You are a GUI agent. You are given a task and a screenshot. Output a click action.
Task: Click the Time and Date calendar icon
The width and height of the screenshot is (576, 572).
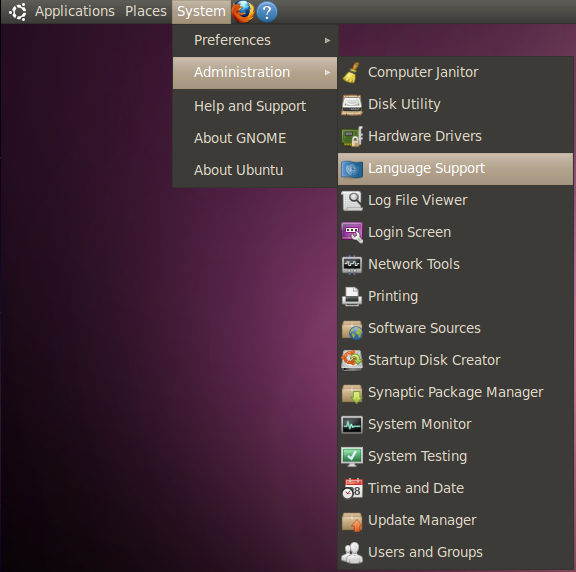tap(352, 489)
